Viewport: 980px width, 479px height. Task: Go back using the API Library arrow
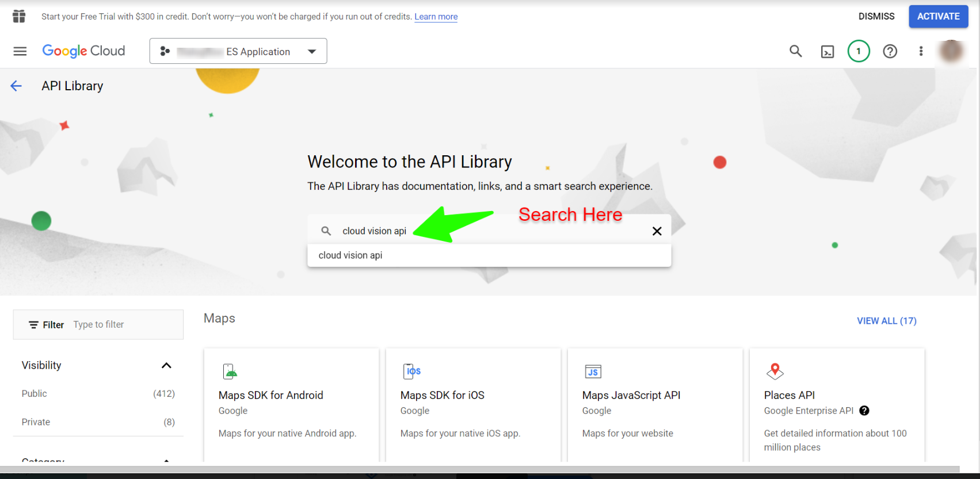coord(16,86)
